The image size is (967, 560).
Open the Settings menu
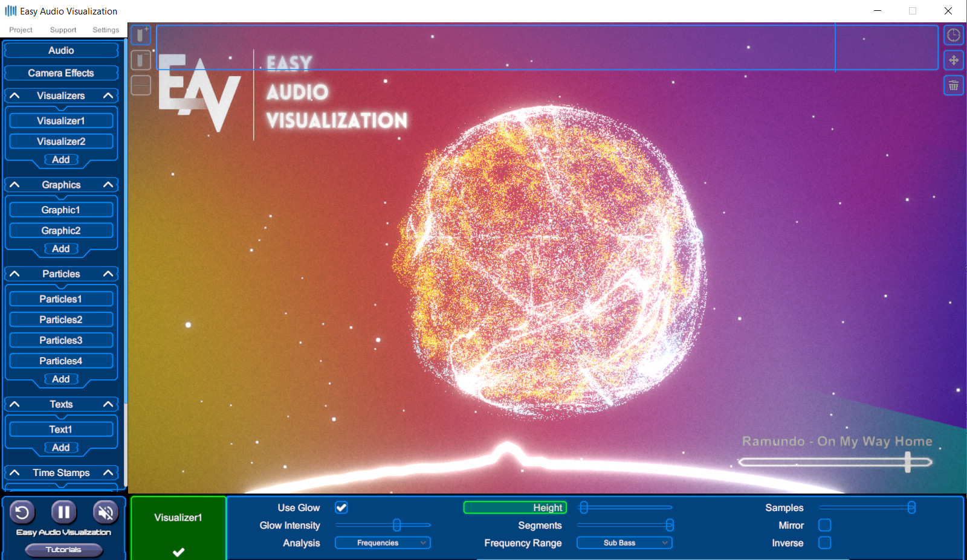point(106,30)
